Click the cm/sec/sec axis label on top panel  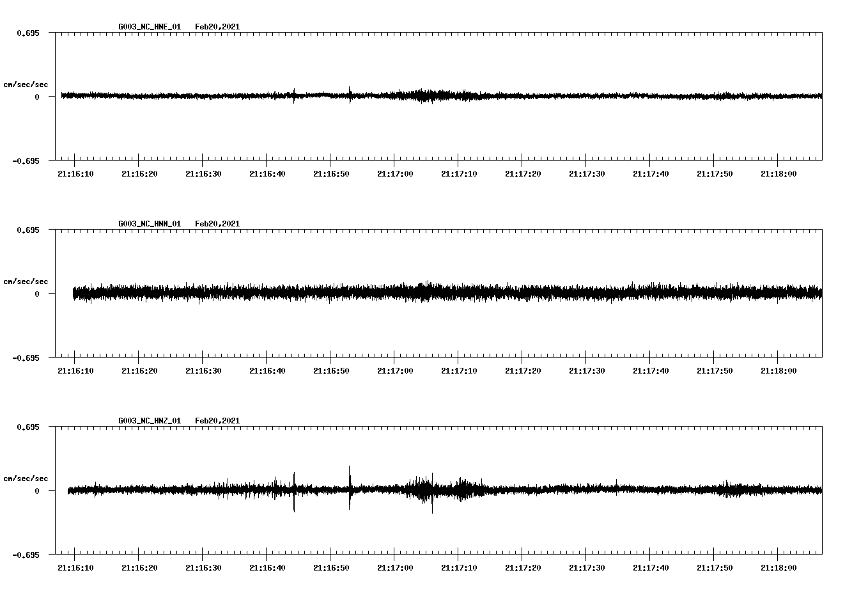(27, 84)
